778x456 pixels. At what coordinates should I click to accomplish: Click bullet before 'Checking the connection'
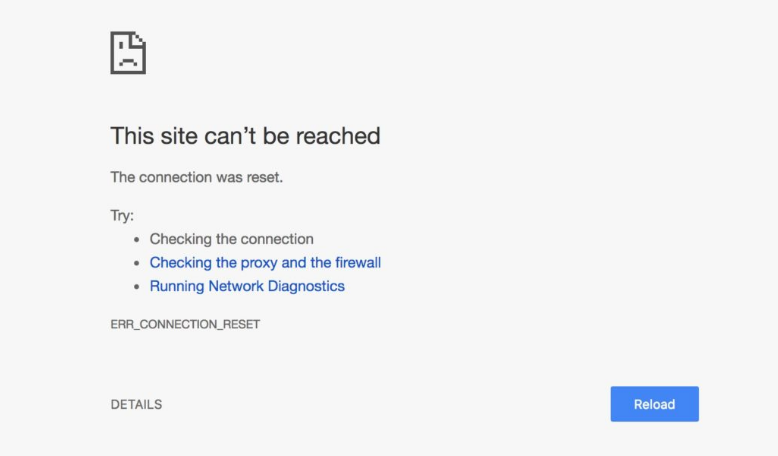coord(136,240)
